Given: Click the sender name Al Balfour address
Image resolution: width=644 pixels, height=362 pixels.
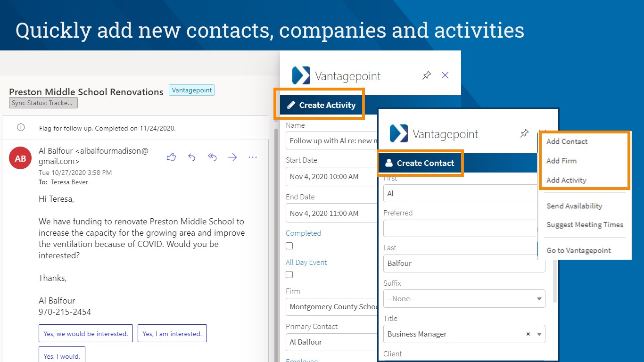Looking at the screenshot, I should coord(93,156).
